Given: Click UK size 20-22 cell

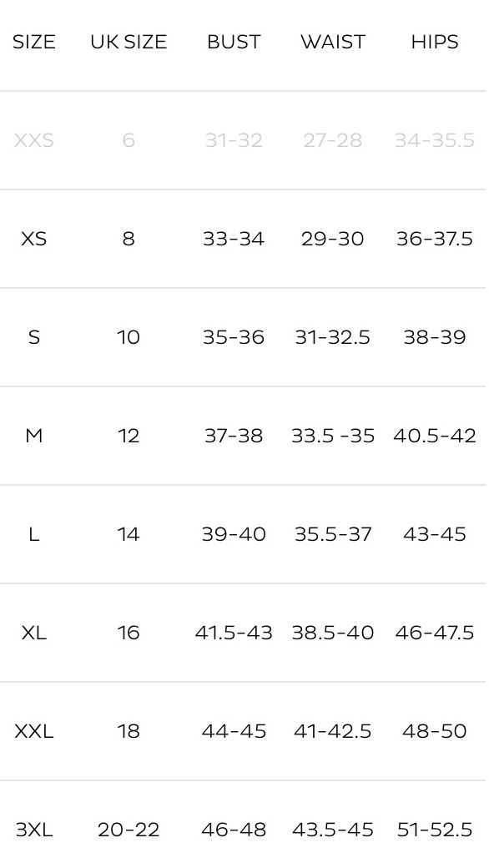Looking at the screenshot, I should (x=129, y=830).
